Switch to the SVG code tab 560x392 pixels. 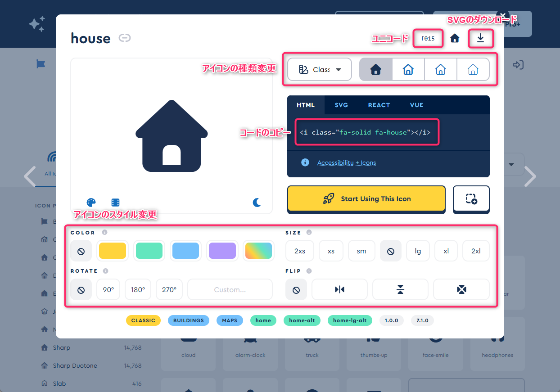341,105
